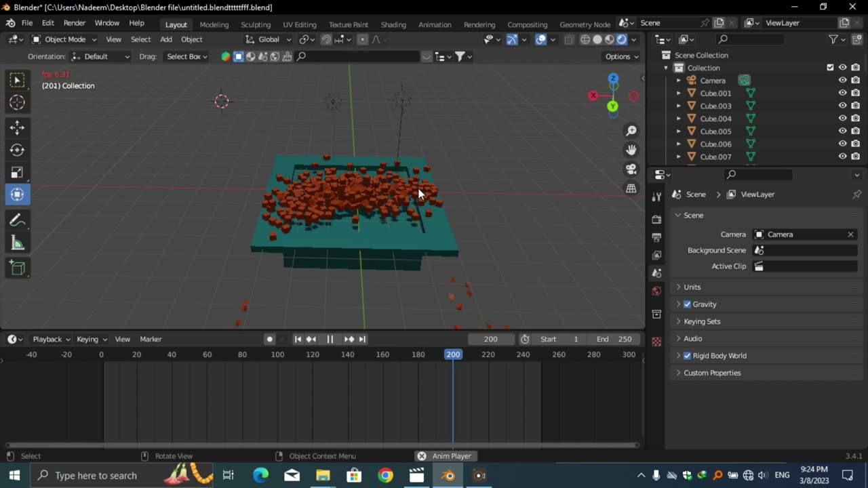Open Chrome from the taskbar
This screenshot has height=488, width=868.
(x=385, y=475)
